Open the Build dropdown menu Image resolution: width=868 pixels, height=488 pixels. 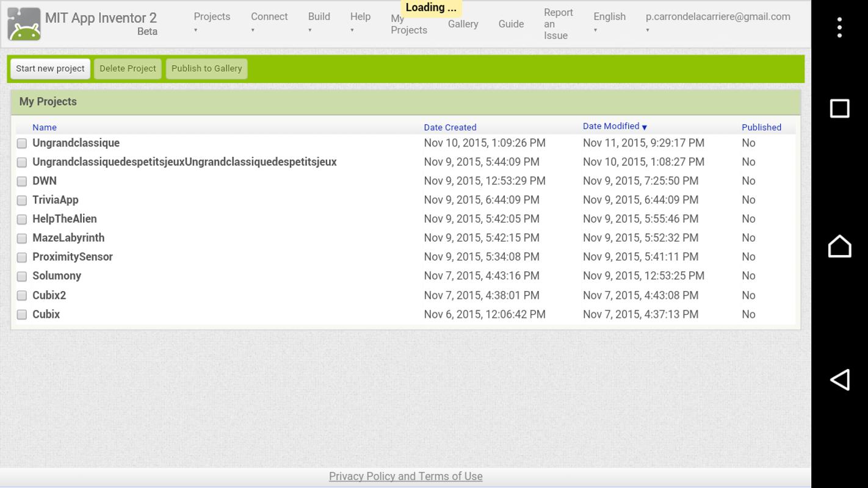point(319,21)
